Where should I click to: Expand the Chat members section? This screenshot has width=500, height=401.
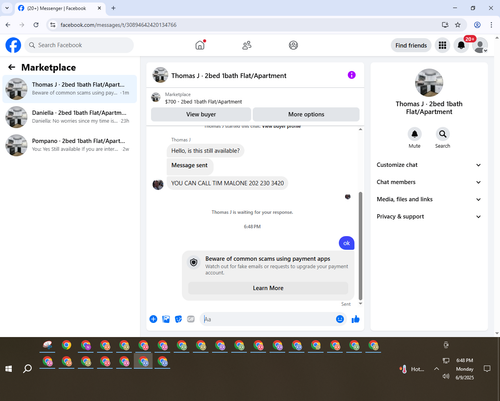pyautogui.click(x=429, y=182)
